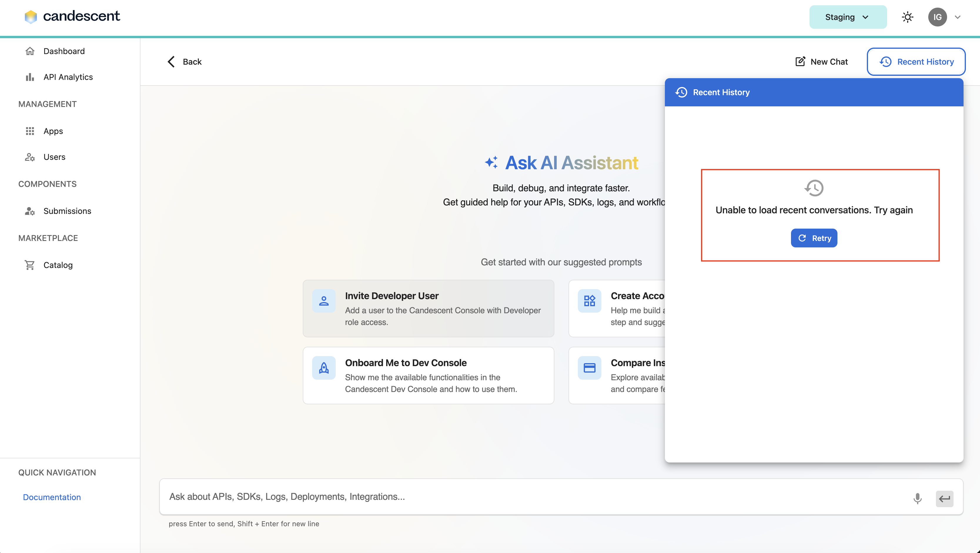Image resolution: width=980 pixels, height=553 pixels.
Task: Click the 'Unable to load recent conversations' message
Action: [814, 210]
